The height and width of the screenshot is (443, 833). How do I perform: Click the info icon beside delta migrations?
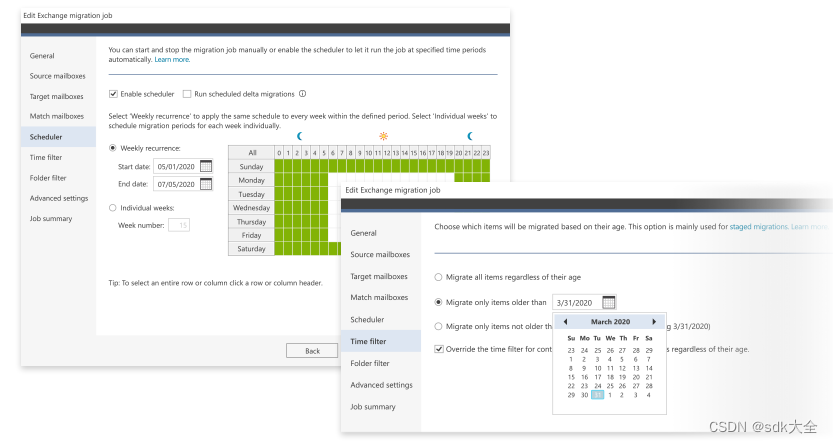pyautogui.click(x=302, y=94)
